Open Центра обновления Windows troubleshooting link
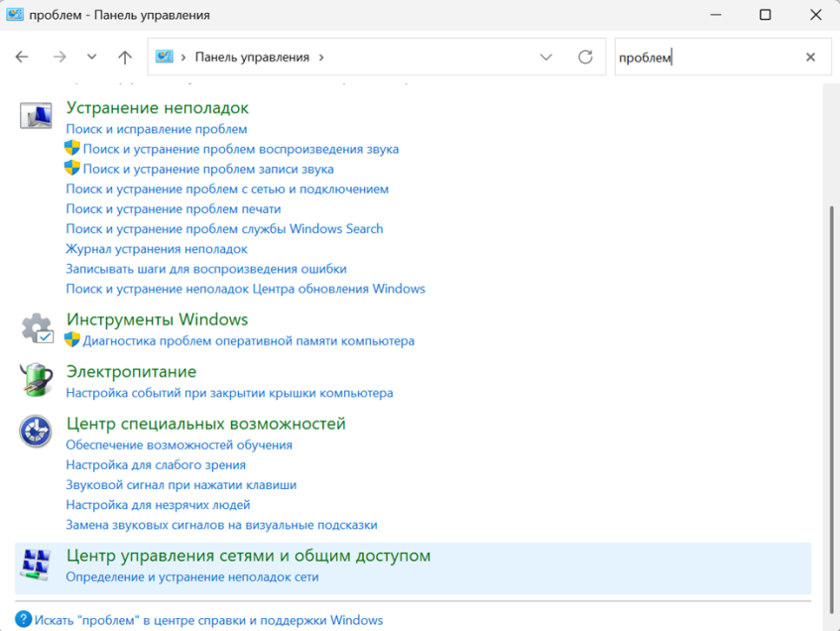Image resolution: width=840 pixels, height=631 pixels. (245, 289)
